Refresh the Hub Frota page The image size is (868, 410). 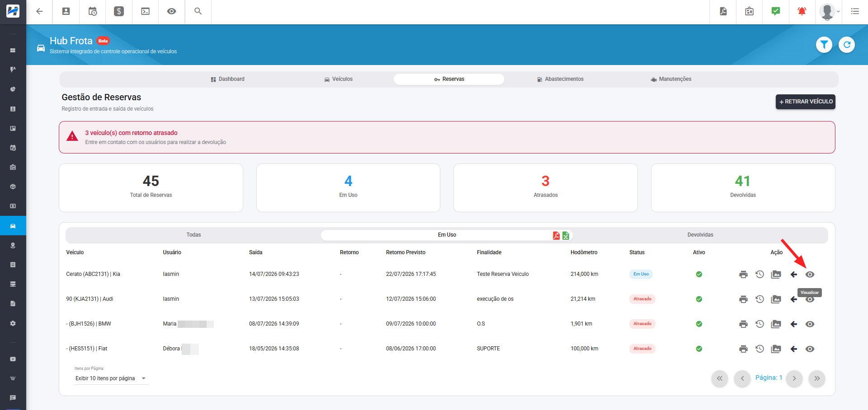[x=847, y=45]
